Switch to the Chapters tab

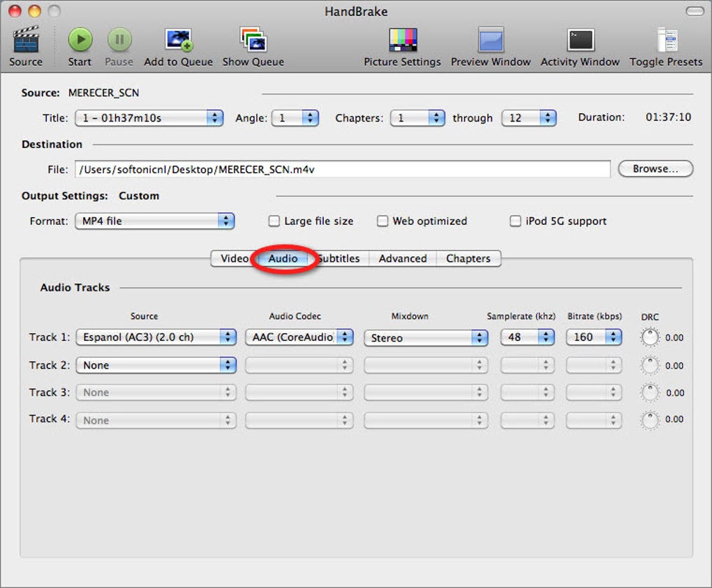(x=468, y=258)
